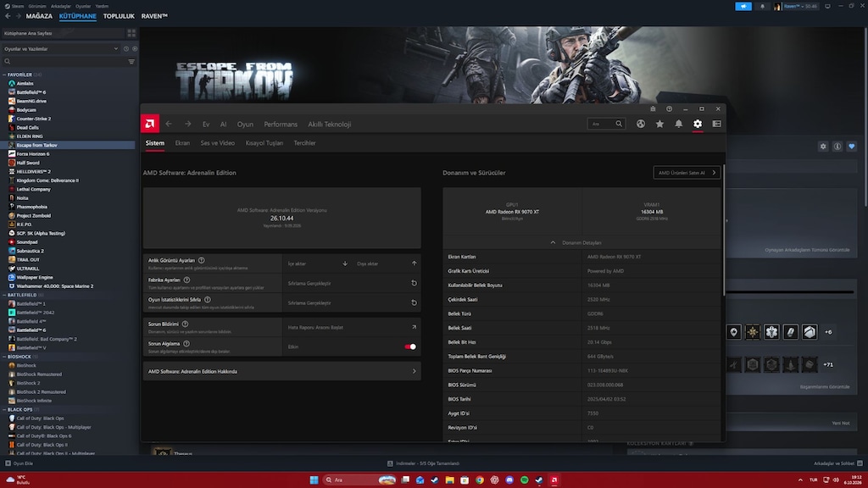
Task: Reset game statistics (Oyun İstatistiklerini Sıfırla) icon
Action: point(414,302)
